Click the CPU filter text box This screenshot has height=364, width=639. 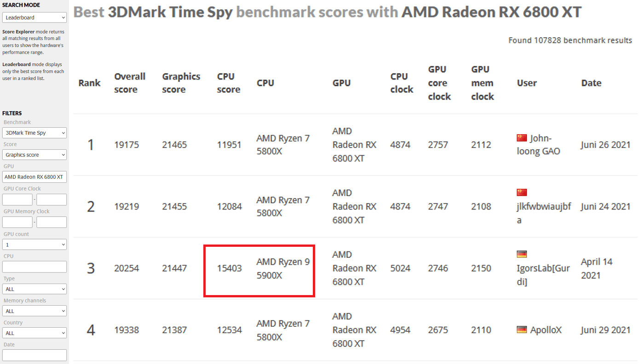(x=35, y=267)
